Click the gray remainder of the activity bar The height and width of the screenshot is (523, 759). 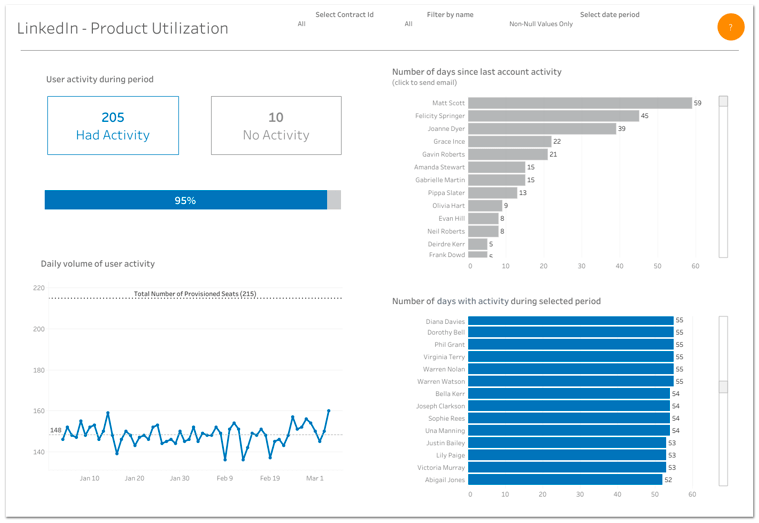[x=334, y=200]
